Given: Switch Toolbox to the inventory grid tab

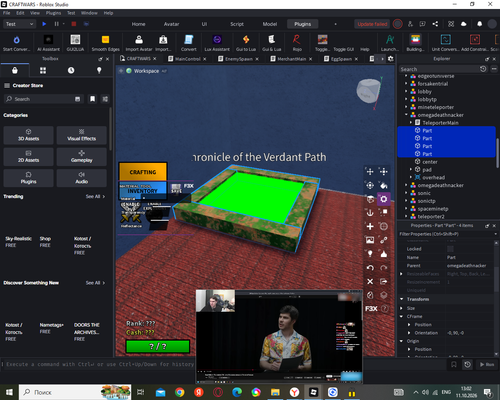Looking at the screenshot, I should click(43, 70).
